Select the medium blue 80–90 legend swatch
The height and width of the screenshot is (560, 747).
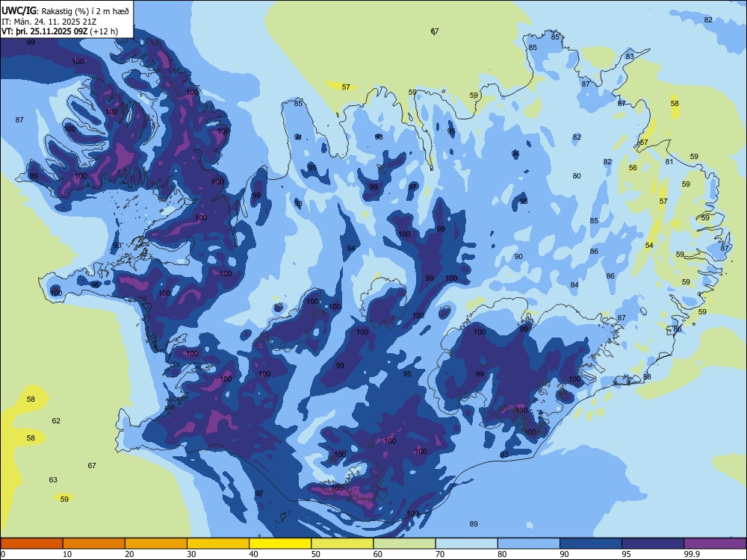coord(529,544)
